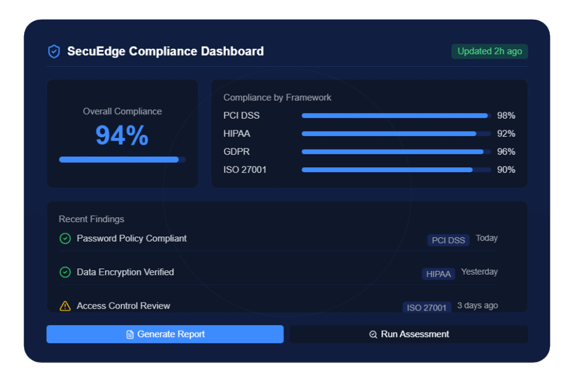This screenshot has height=392, width=574.
Task: Select the ISO 27001 tag in findings
Action: click(x=427, y=307)
